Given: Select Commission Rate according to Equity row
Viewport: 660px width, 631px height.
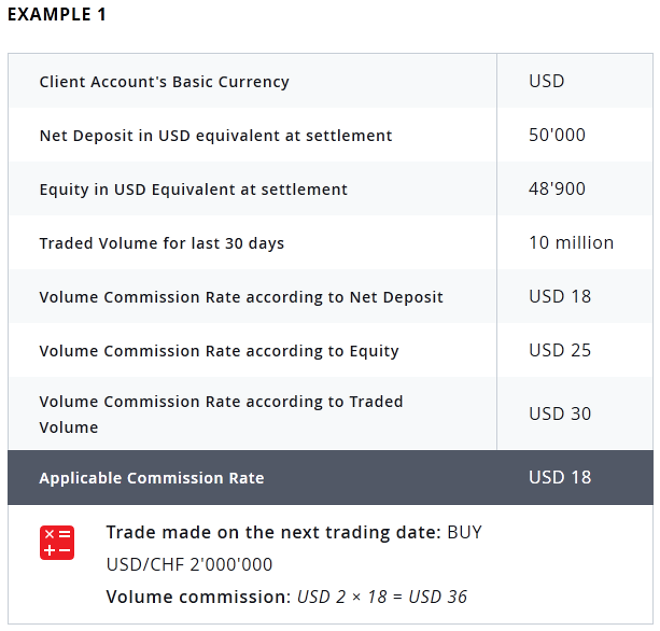Looking at the screenshot, I should [330, 351].
